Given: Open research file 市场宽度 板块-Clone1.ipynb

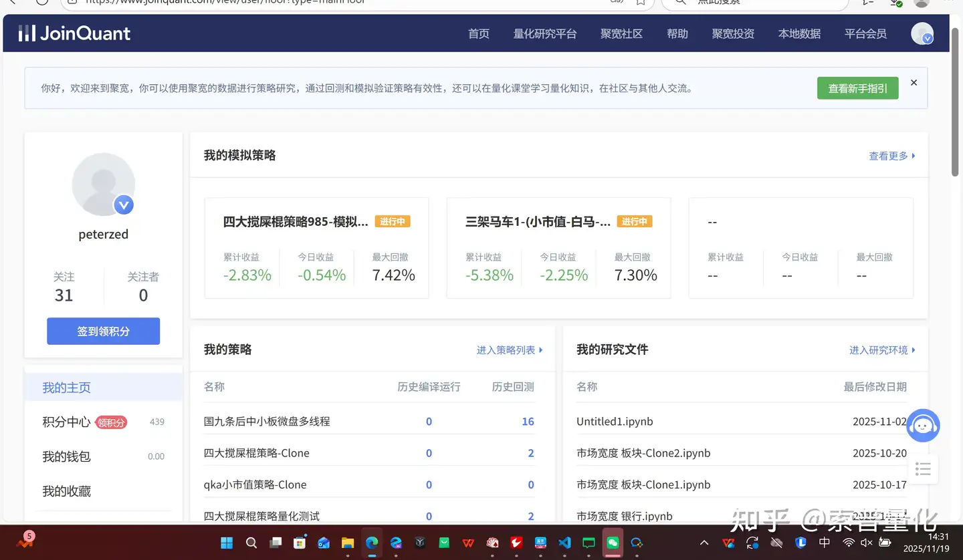Looking at the screenshot, I should click(643, 484).
